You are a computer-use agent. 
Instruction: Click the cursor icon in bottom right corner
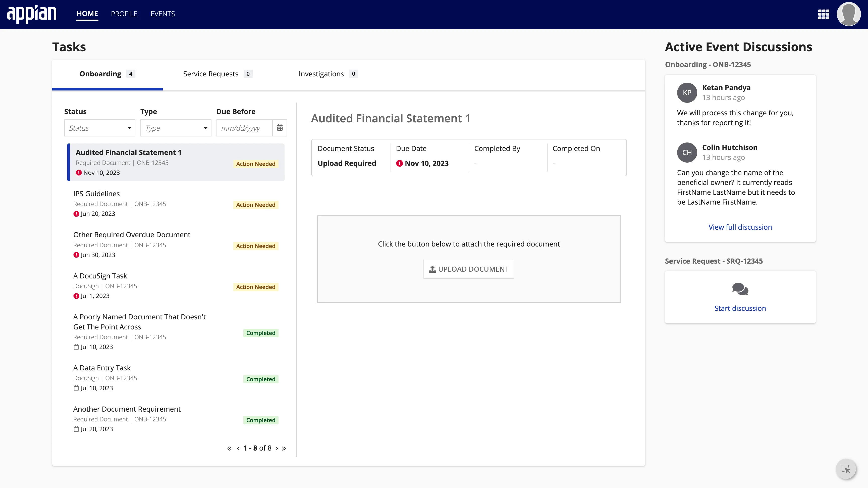click(x=846, y=469)
